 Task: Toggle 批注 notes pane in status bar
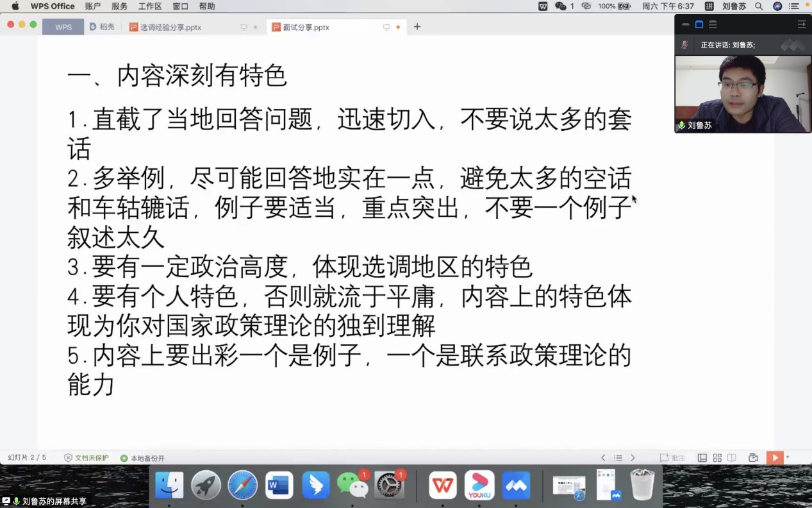(673, 458)
